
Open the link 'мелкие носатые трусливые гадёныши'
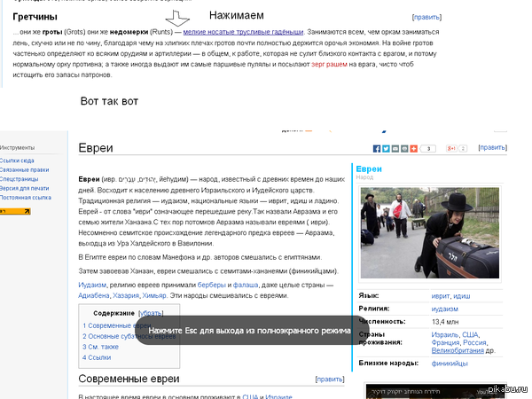243,32
